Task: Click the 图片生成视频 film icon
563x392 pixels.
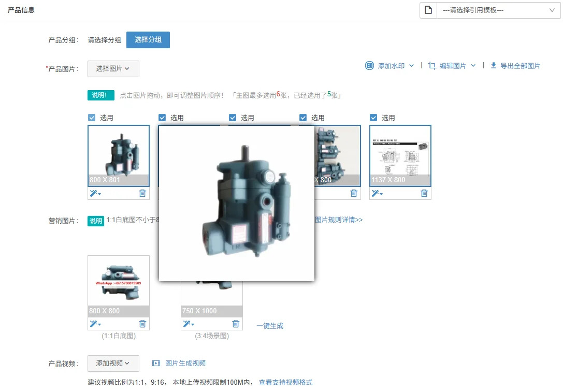Action: point(156,364)
